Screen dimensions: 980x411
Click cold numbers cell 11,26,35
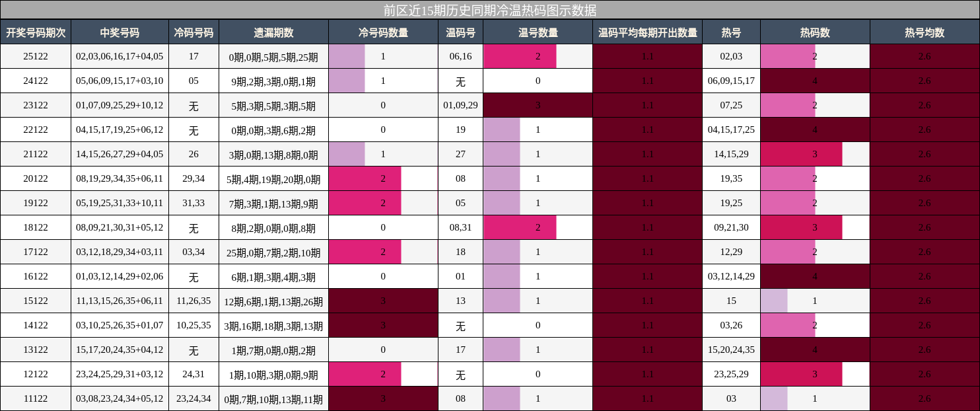click(x=193, y=301)
